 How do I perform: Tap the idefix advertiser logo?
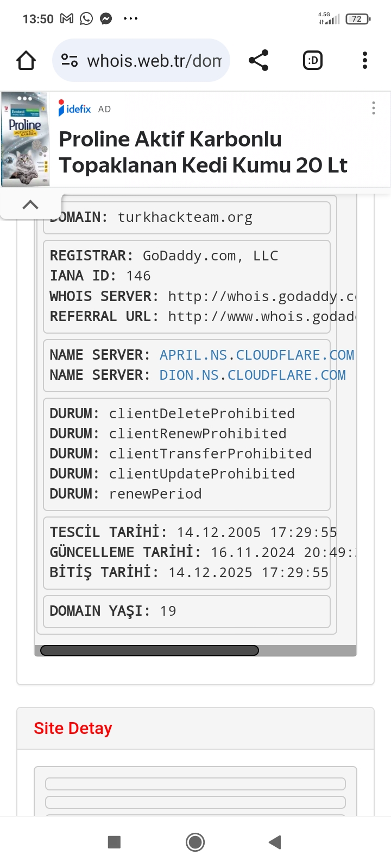click(75, 108)
